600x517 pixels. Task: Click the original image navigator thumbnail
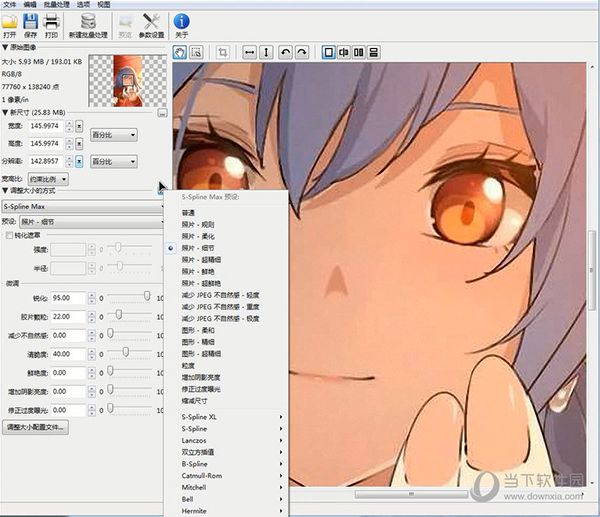pos(127,81)
